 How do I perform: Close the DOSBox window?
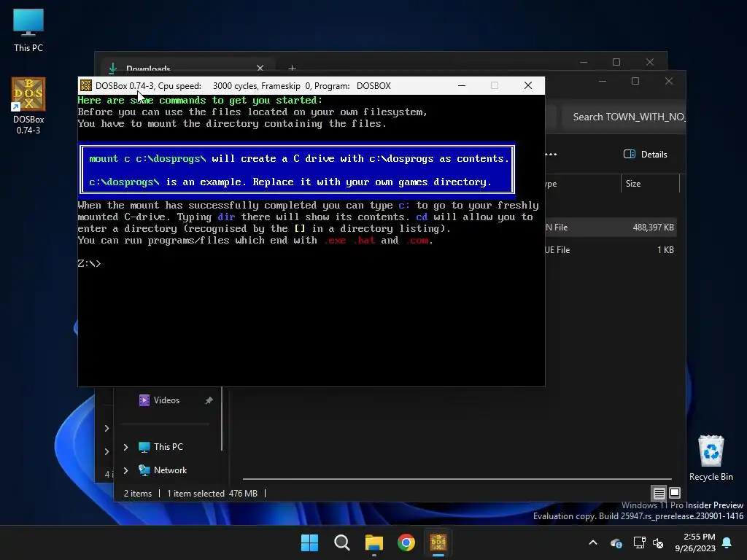(x=528, y=86)
